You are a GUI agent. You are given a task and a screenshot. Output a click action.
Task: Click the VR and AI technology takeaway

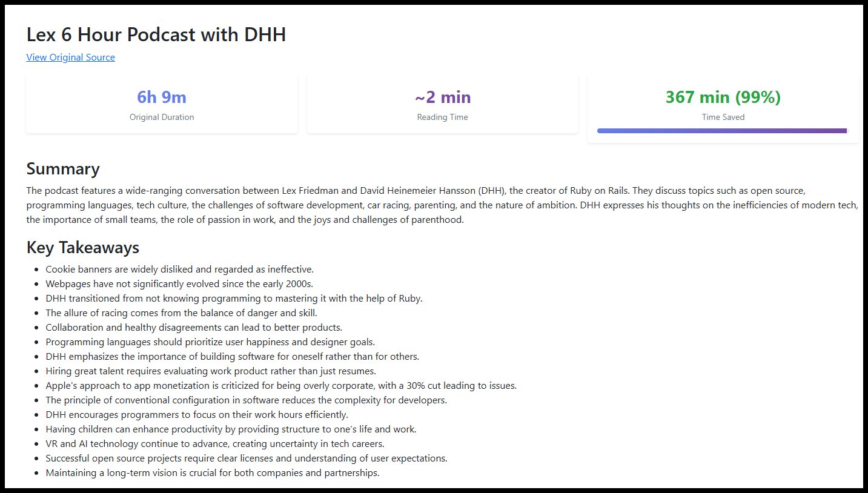214,443
